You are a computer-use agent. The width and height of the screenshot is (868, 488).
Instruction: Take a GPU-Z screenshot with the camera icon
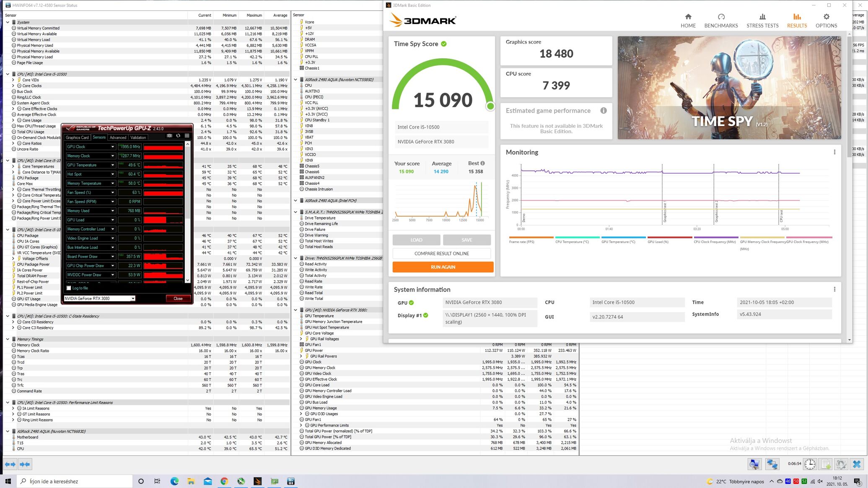click(x=169, y=136)
